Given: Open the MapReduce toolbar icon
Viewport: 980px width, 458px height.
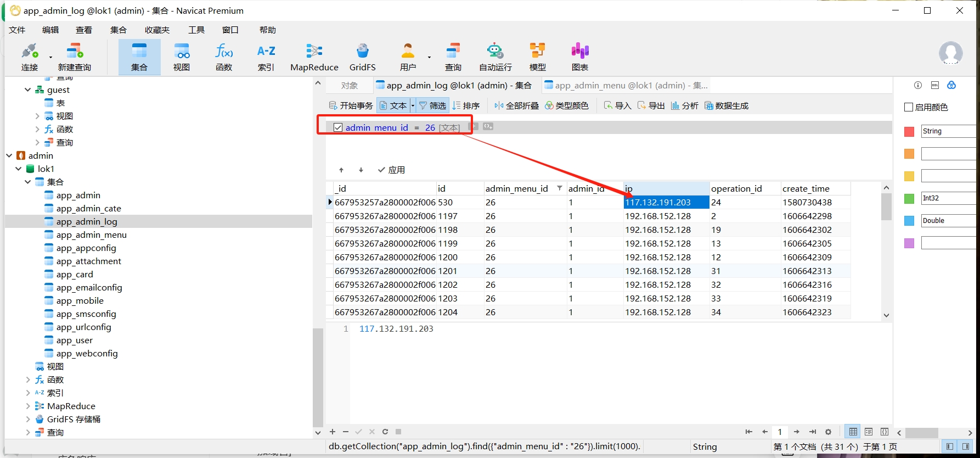Looking at the screenshot, I should click(314, 57).
